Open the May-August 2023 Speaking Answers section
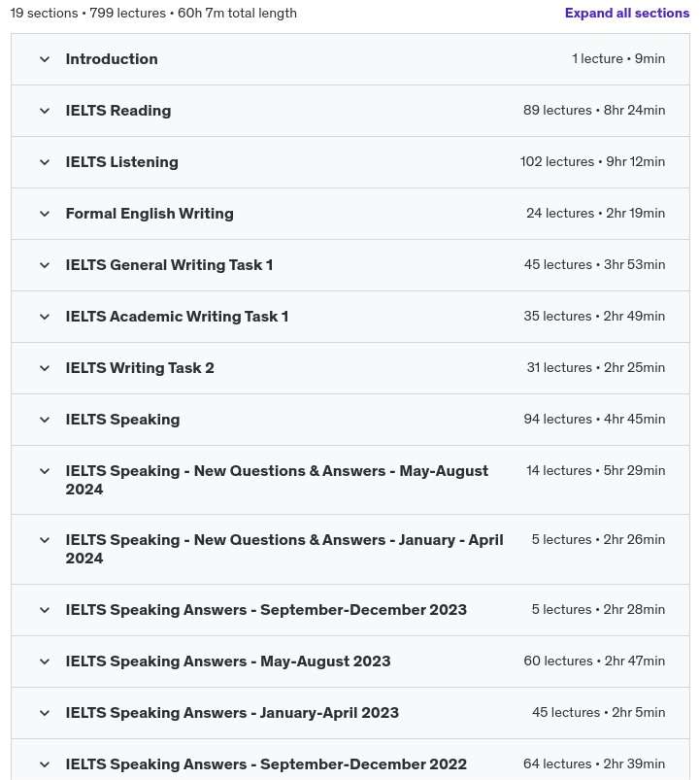Viewport: 700px width, 780px height. click(45, 661)
